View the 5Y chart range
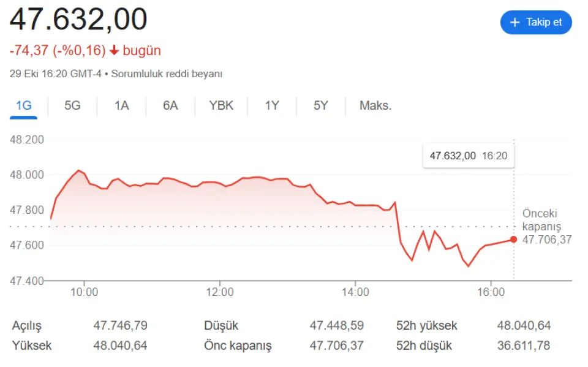The image size is (588, 367). point(321,105)
